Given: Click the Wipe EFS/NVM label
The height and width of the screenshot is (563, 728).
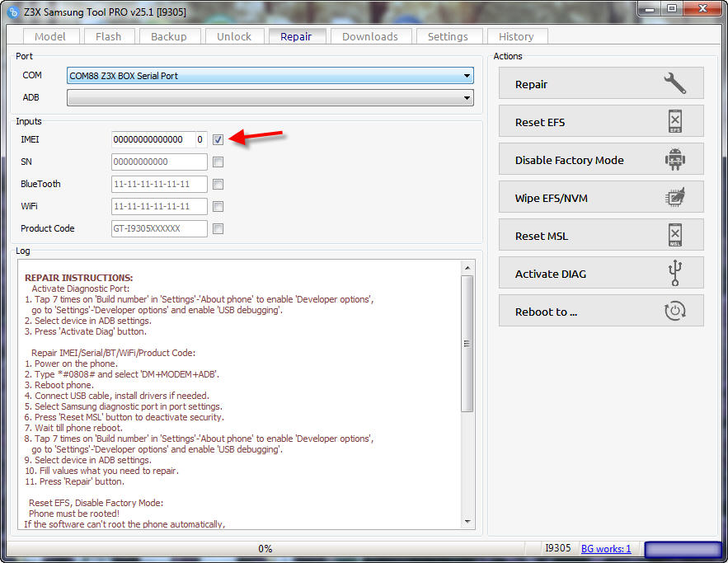Looking at the screenshot, I should click(551, 198).
